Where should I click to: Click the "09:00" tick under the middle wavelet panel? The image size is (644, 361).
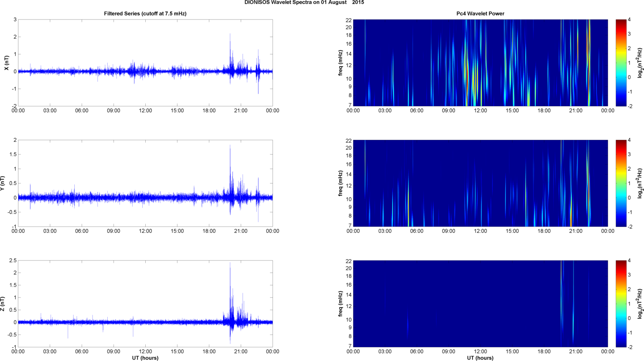(x=448, y=231)
